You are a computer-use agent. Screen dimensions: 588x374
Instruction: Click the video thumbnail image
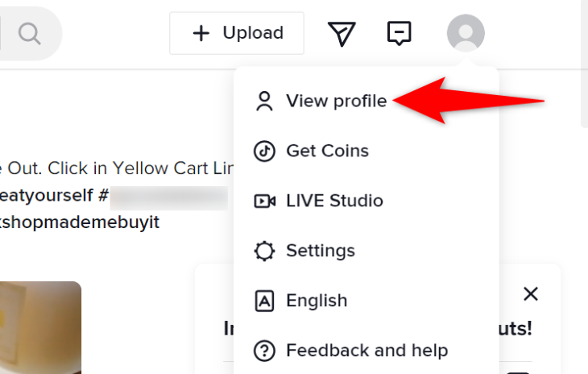pos(40,326)
